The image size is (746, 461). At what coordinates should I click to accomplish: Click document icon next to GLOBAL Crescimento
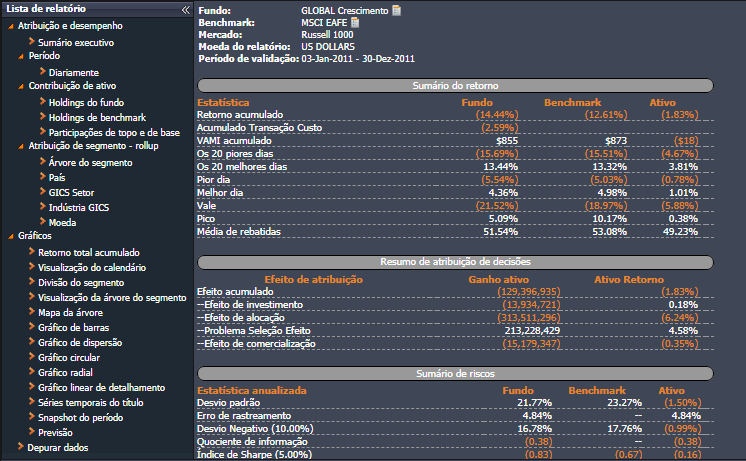pyautogui.click(x=397, y=10)
